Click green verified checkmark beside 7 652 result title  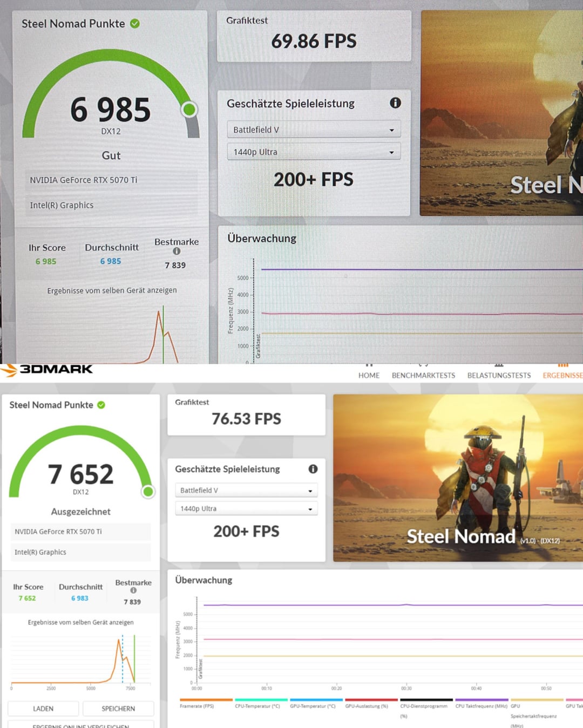[x=101, y=405]
